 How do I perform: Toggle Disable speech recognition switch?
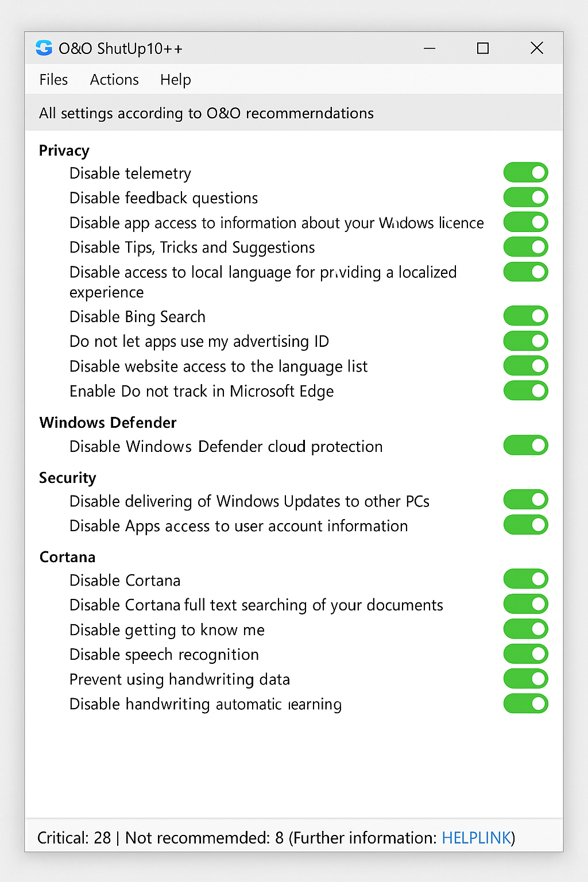coord(525,654)
